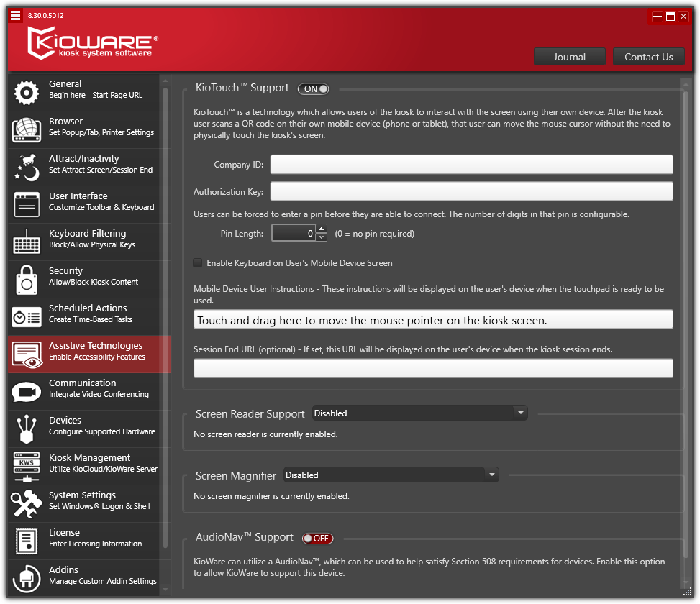Decrease Pin Length with down arrow
The height and width of the screenshot is (604, 700).
tap(322, 237)
